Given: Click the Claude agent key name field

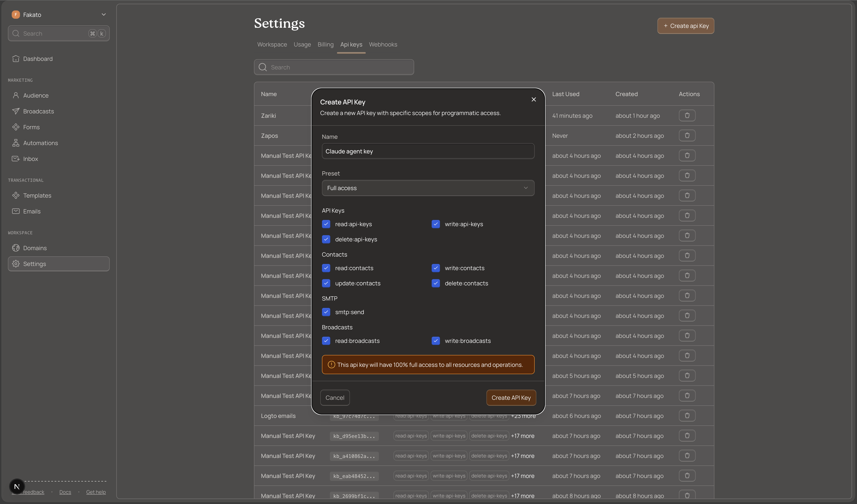Looking at the screenshot, I should (428, 151).
